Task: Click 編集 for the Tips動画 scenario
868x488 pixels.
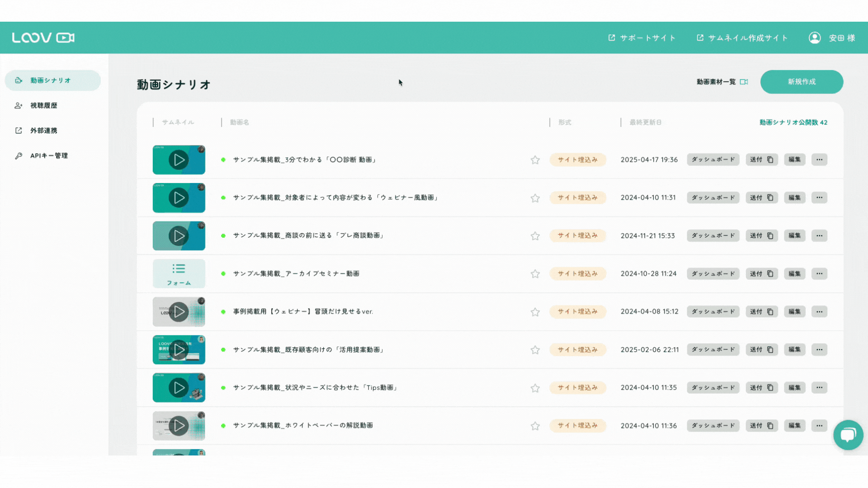Action: [x=794, y=388]
